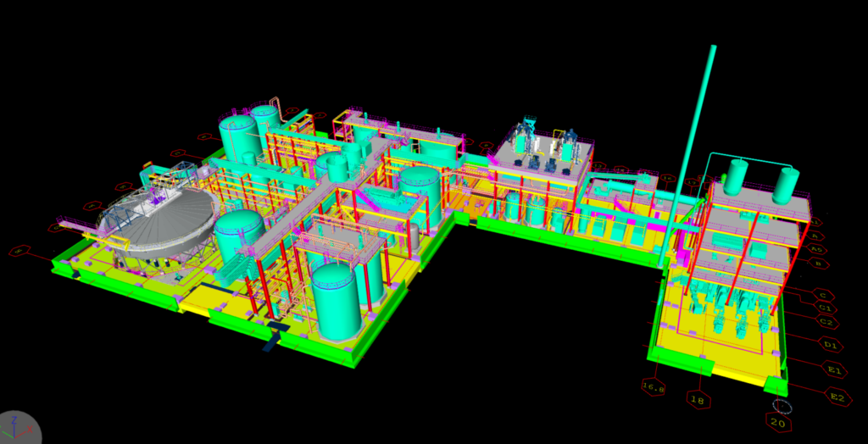Click the XYZ axis orientation gizmo
Viewport: 868px width, 444px height.
tap(19, 428)
